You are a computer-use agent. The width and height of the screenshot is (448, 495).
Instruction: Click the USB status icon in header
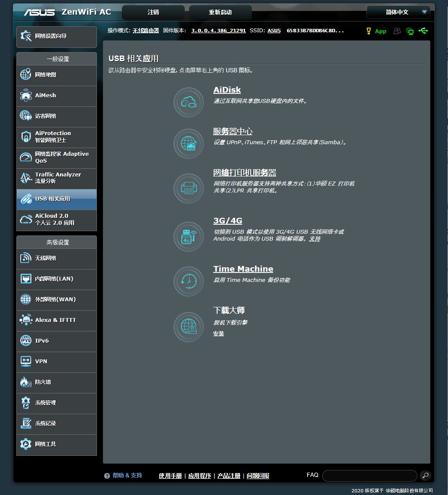pos(423,31)
